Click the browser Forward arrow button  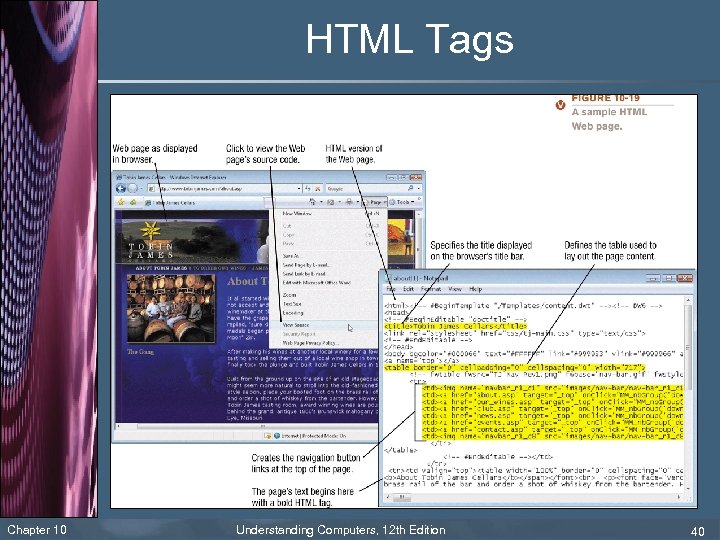click(x=132, y=188)
